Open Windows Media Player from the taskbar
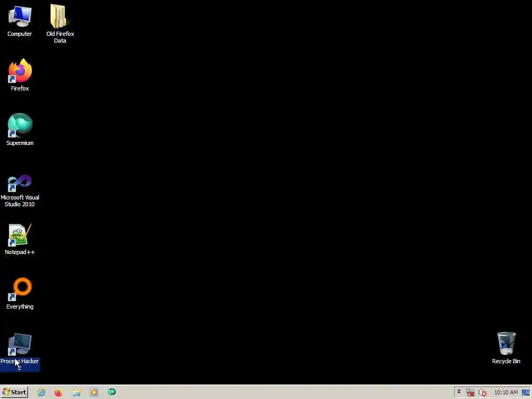 pos(94,392)
